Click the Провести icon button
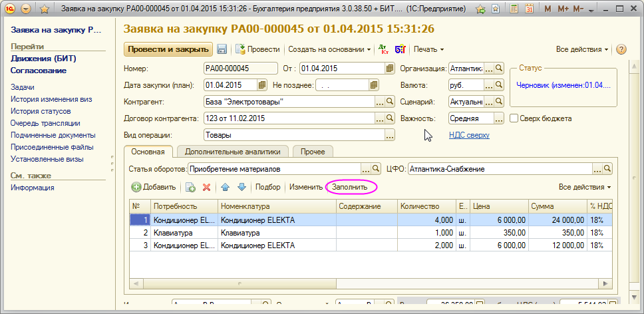 pos(257,49)
